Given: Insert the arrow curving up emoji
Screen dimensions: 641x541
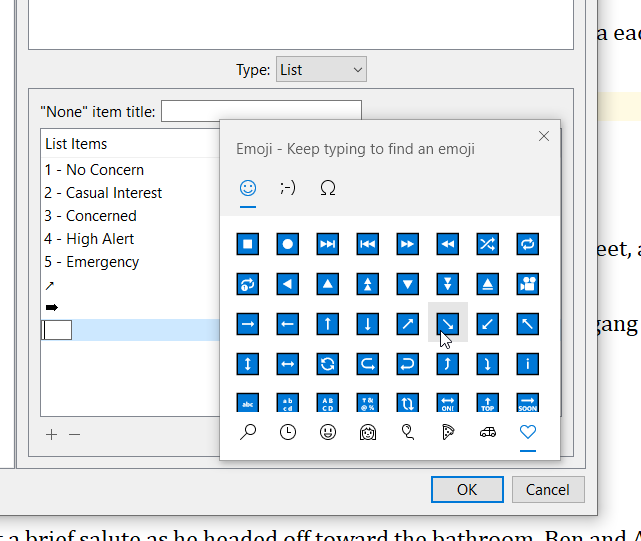Looking at the screenshot, I should point(448,364).
